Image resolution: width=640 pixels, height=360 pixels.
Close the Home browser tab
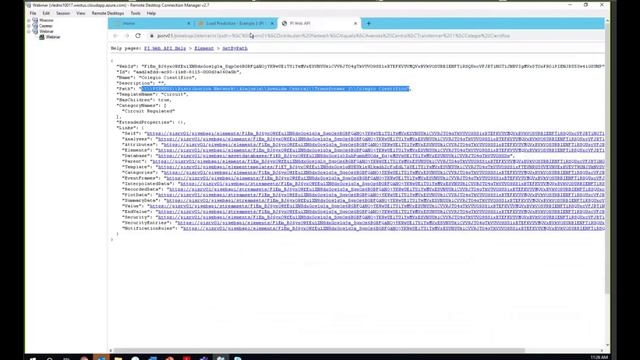(189, 24)
